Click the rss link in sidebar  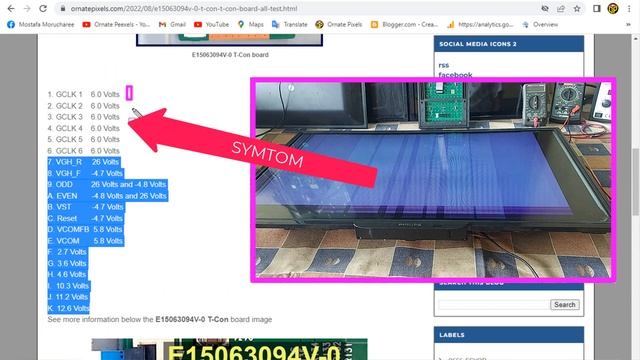(x=444, y=65)
